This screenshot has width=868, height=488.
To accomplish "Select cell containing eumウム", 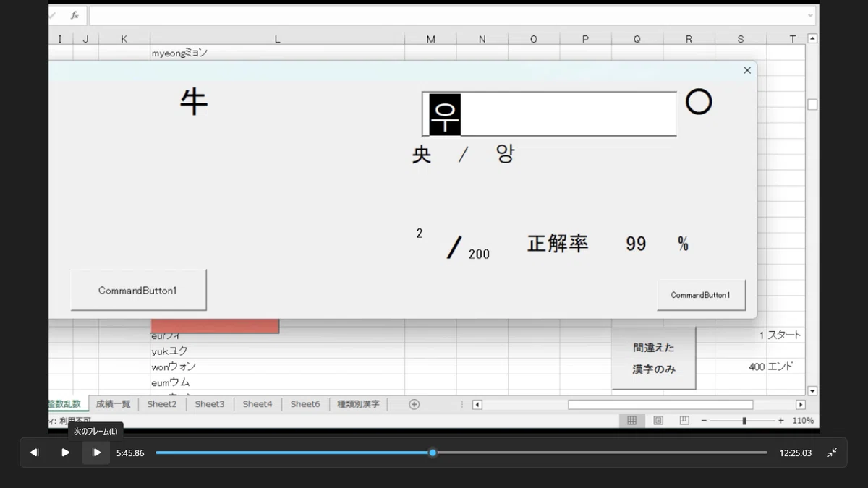I will pyautogui.click(x=277, y=382).
